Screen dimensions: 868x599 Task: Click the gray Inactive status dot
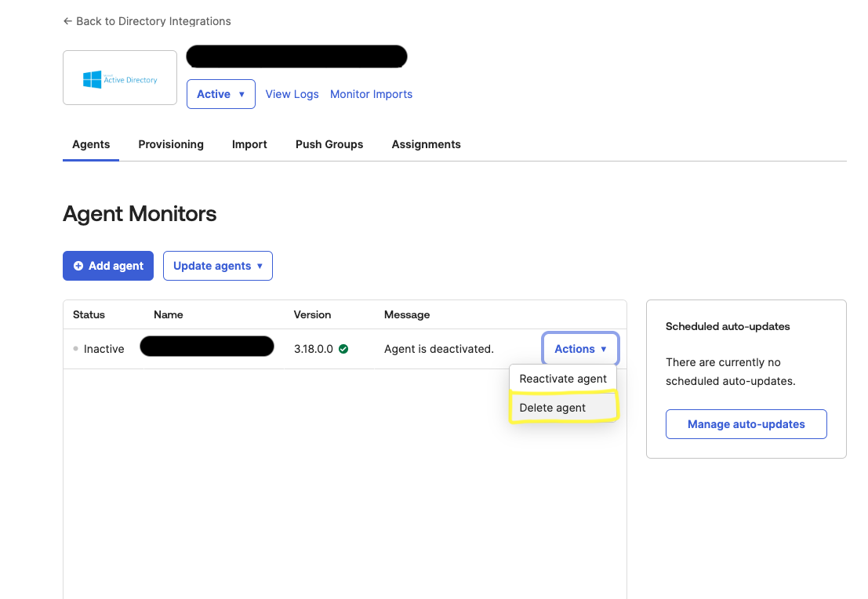75,349
